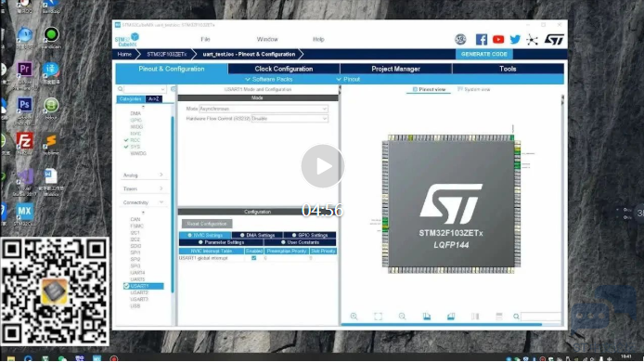The width and height of the screenshot is (644, 362).
Task: Open Sublime Text desktop shortcut
Action: click(x=51, y=141)
